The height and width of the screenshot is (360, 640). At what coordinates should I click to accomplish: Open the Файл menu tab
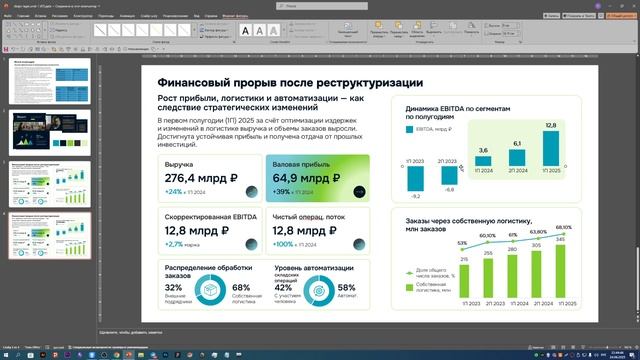(x=7, y=16)
